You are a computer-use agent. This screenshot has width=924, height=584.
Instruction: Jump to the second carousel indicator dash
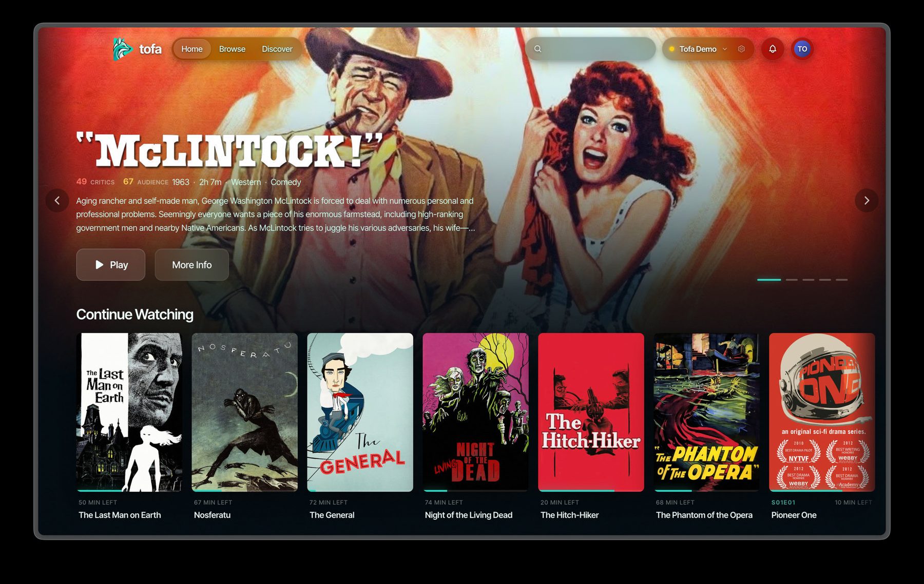pyautogui.click(x=792, y=280)
